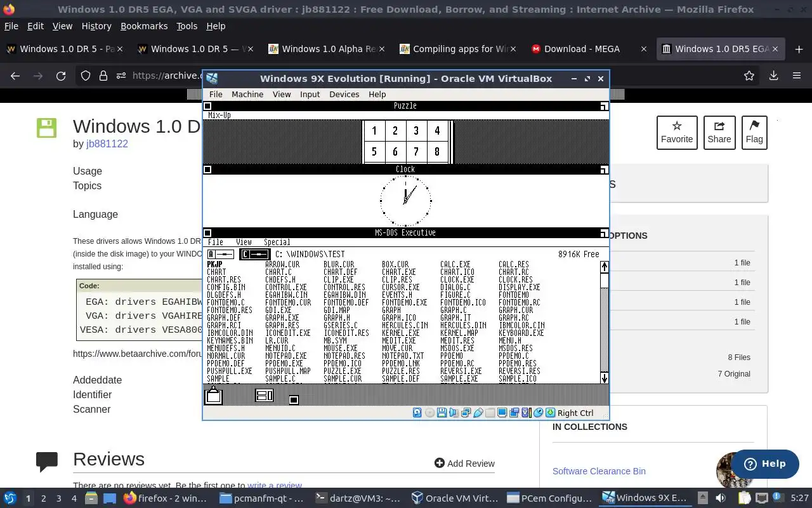Zoom the Puzzle window with its size box
This screenshot has width=812, height=508.
click(x=604, y=106)
